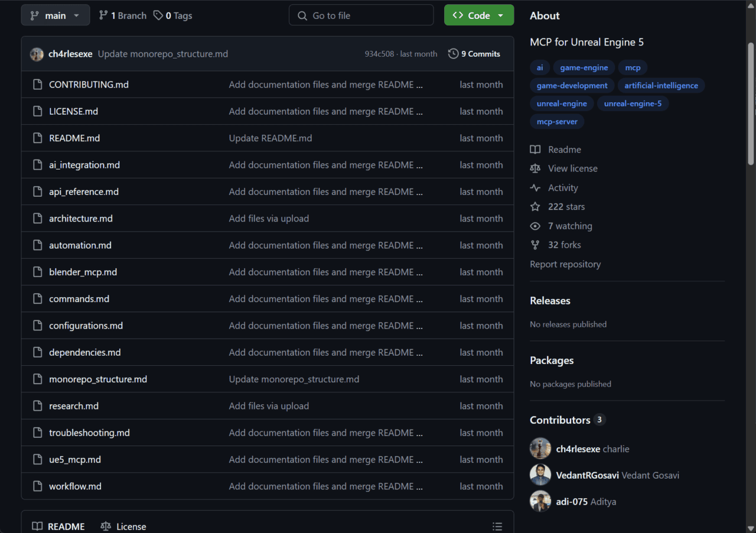
Task: View the 1 Branch link
Action: pos(122,15)
